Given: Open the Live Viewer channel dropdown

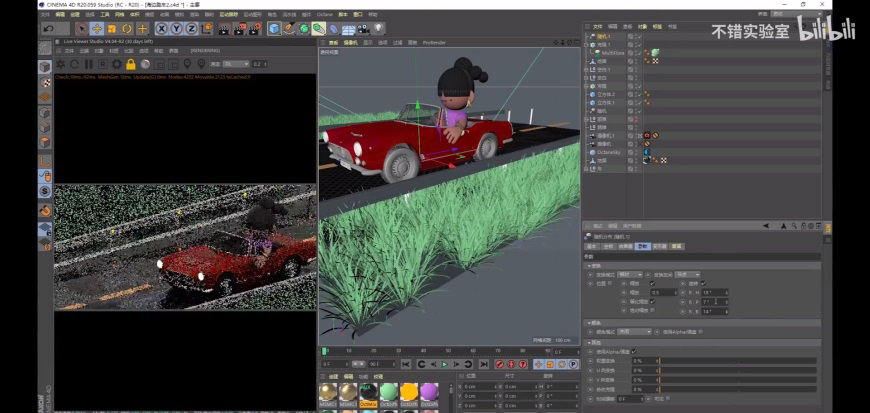Looking at the screenshot, I should (234, 64).
